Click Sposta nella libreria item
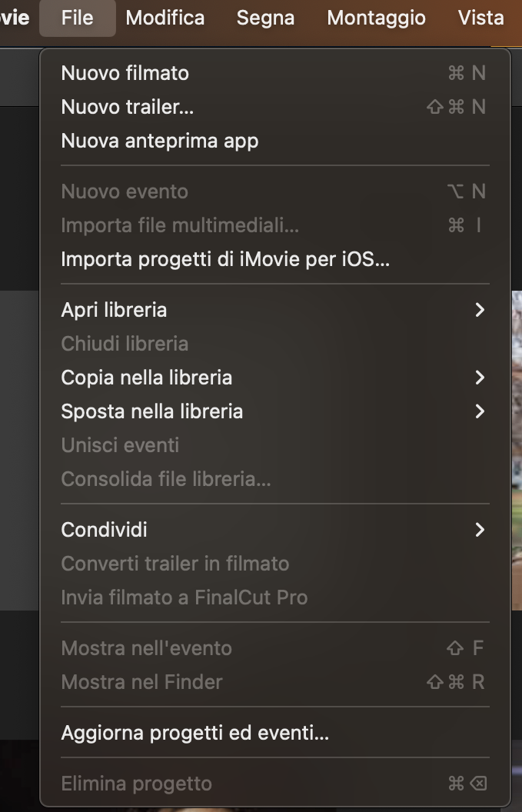 click(x=275, y=411)
